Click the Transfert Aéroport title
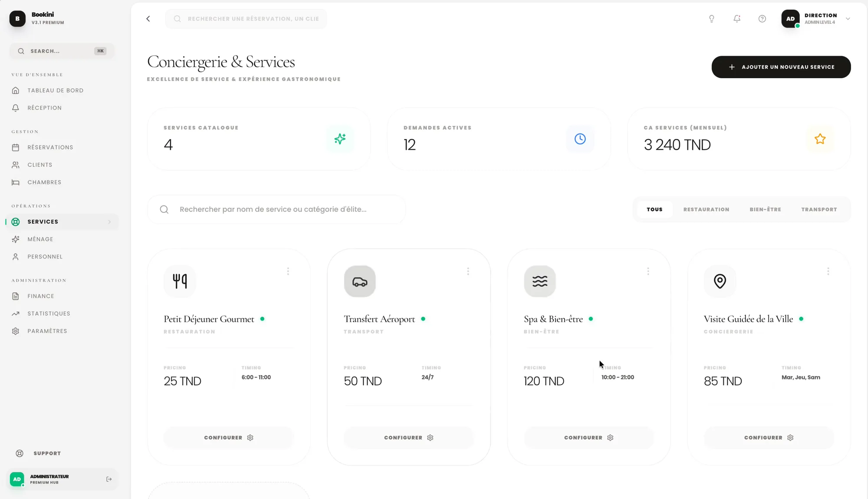Screen dimensions: 868x499 point(379,319)
